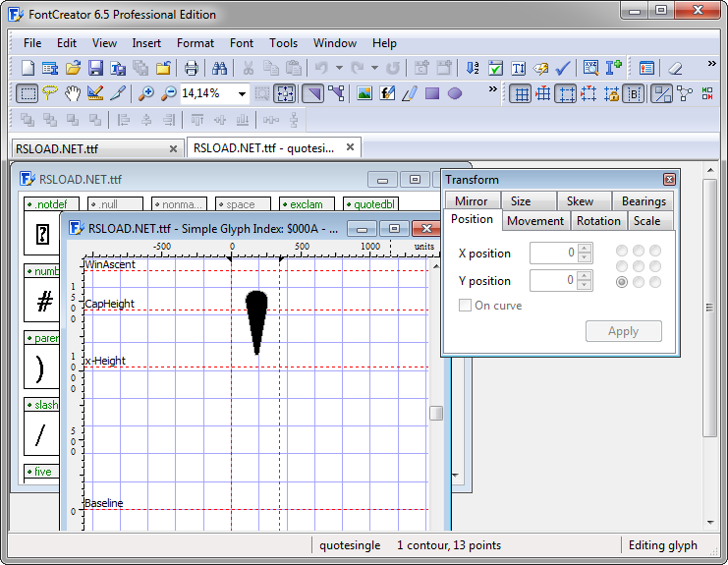This screenshot has width=728, height=565.
Task: Select the bottom-right anchor radio button
Action: (x=655, y=282)
